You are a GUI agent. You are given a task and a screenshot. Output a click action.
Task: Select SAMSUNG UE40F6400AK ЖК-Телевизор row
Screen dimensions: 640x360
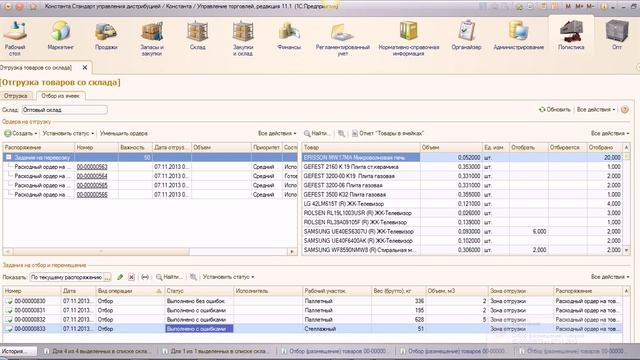462,241
